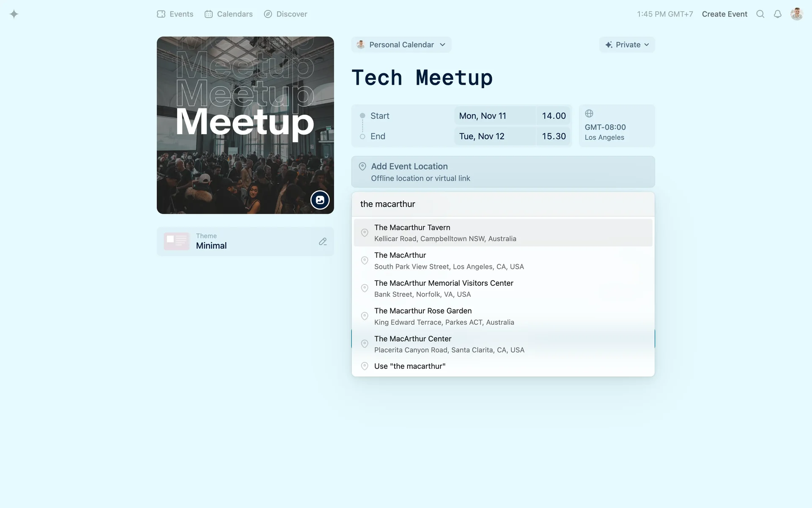Open the Calendars tab

point(228,14)
